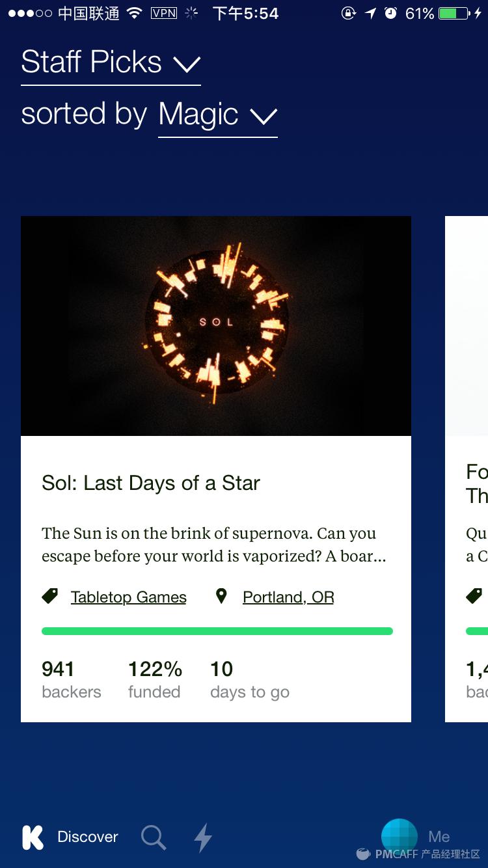Tap the tag icon beside Tabletop Games
Image resolution: width=488 pixels, height=868 pixels.
tap(50, 596)
